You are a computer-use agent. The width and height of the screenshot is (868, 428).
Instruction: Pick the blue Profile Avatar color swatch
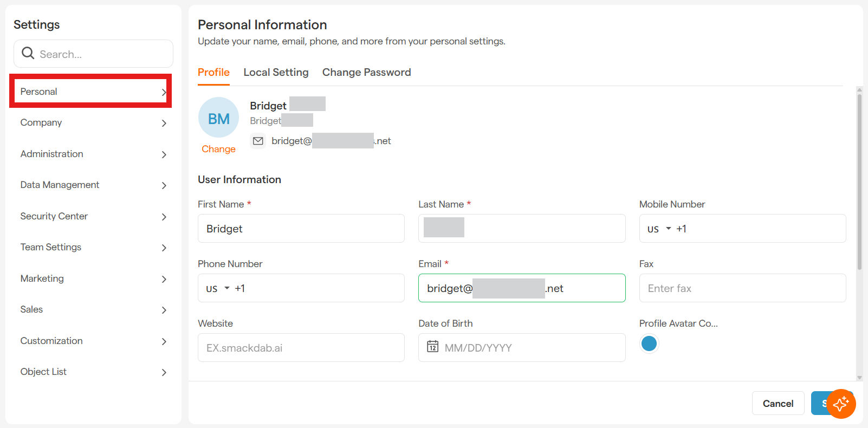649,343
